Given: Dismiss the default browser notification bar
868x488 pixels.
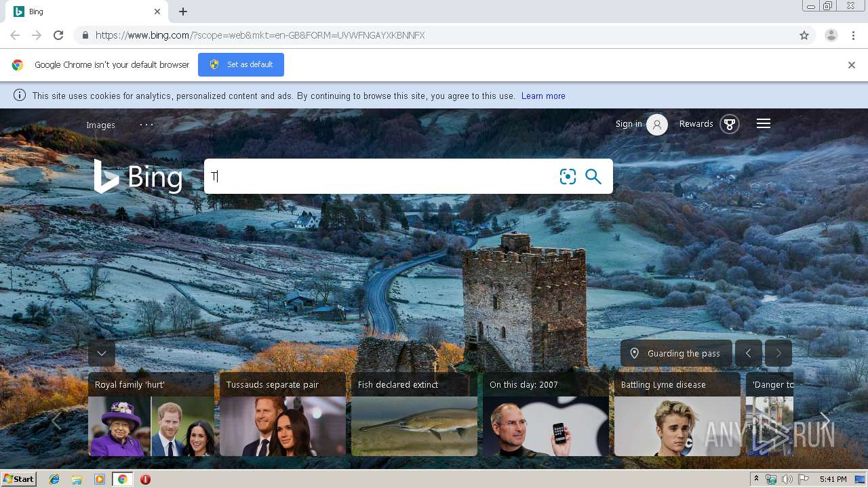Looking at the screenshot, I should (x=852, y=65).
